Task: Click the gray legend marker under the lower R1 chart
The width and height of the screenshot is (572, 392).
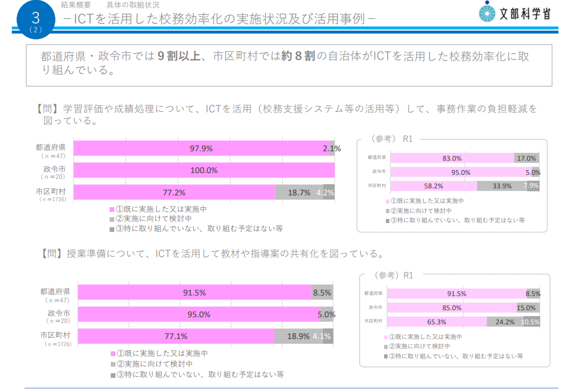Action: (x=386, y=346)
